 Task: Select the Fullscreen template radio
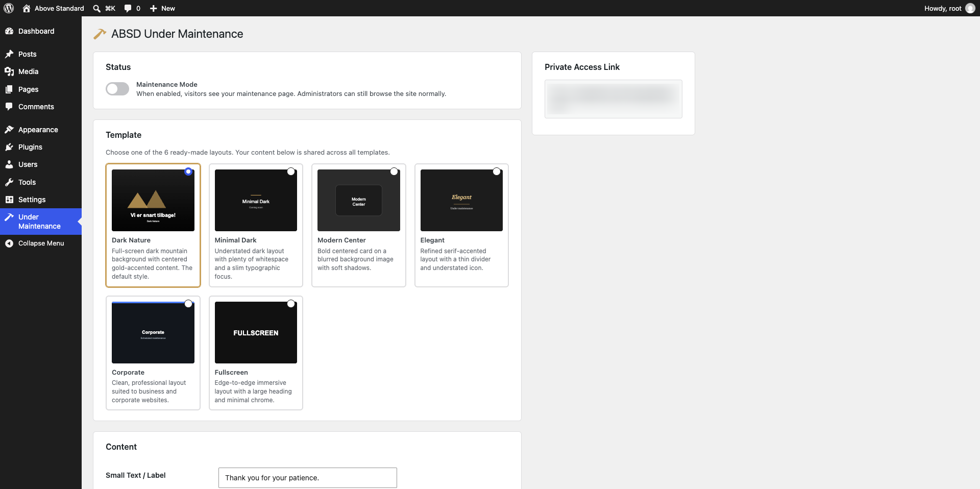click(x=291, y=304)
